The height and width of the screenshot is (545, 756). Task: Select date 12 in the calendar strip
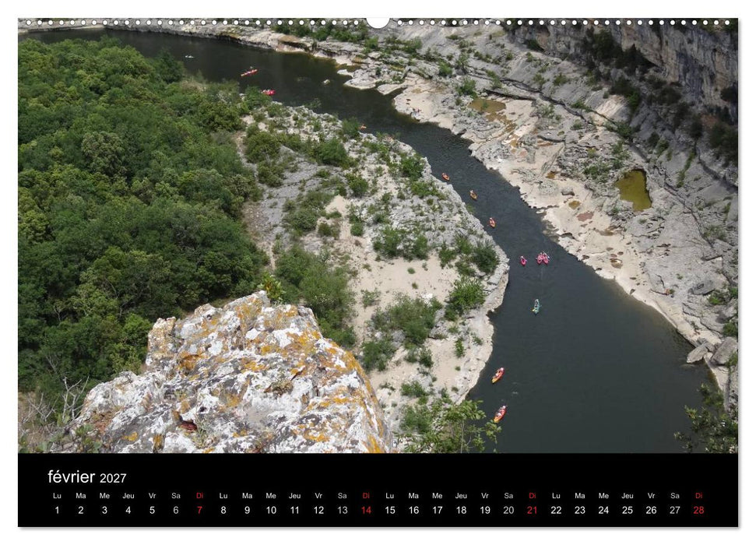(x=318, y=510)
